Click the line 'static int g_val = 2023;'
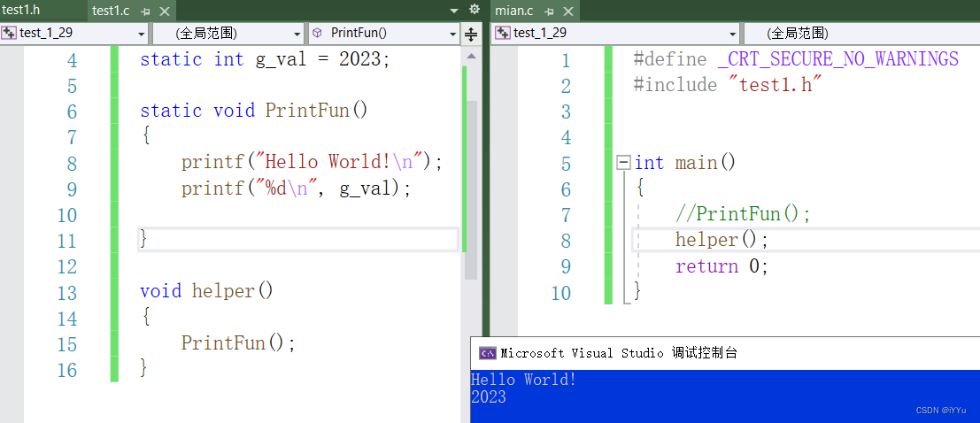This screenshot has height=423, width=980. [265, 59]
